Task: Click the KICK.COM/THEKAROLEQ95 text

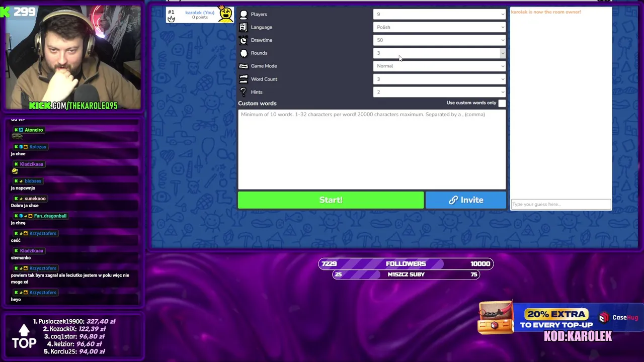Action: coord(73,106)
